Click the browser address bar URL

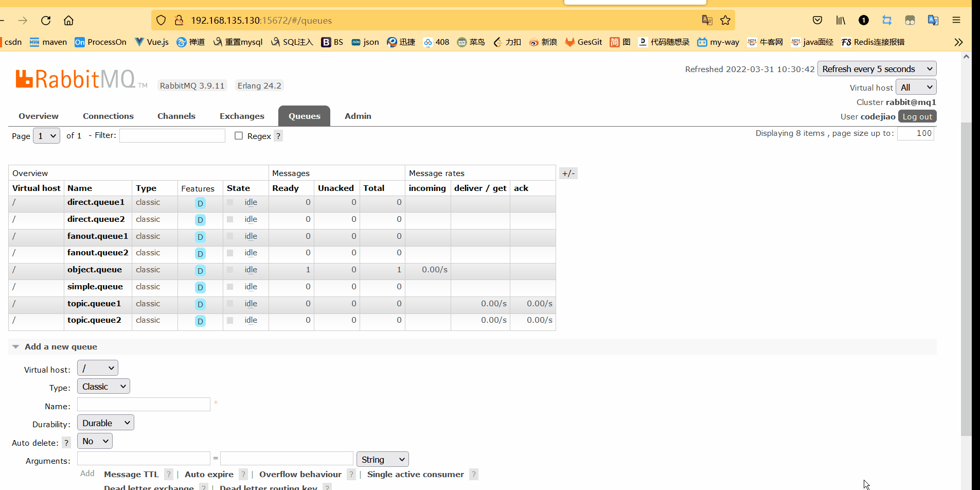[261, 21]
